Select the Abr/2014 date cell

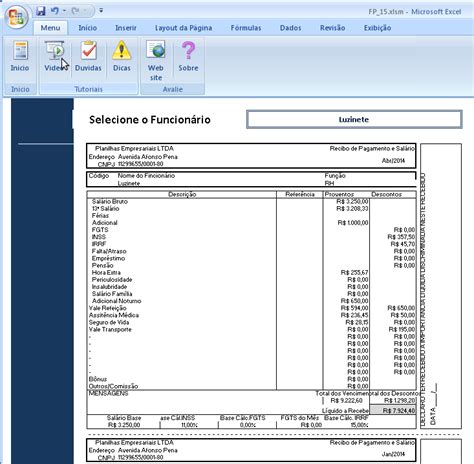click(393, 160)
